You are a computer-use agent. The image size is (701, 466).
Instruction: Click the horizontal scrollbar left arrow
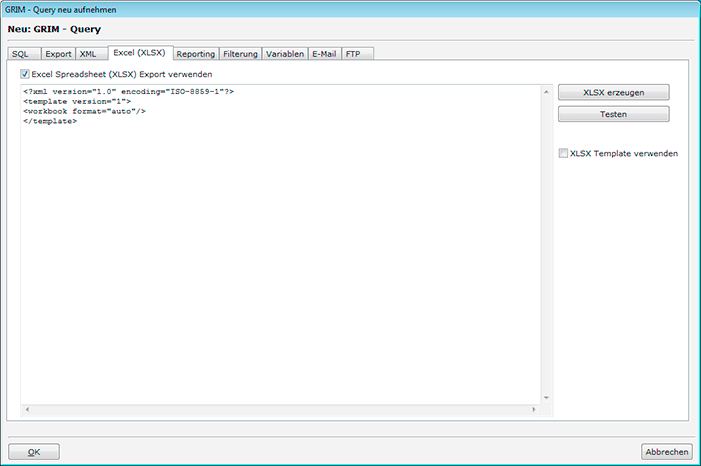point(27,410)
